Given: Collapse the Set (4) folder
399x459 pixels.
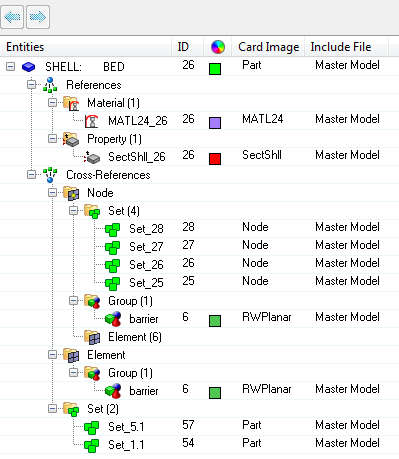Looking at the screenshot, I should coord(73,210).
